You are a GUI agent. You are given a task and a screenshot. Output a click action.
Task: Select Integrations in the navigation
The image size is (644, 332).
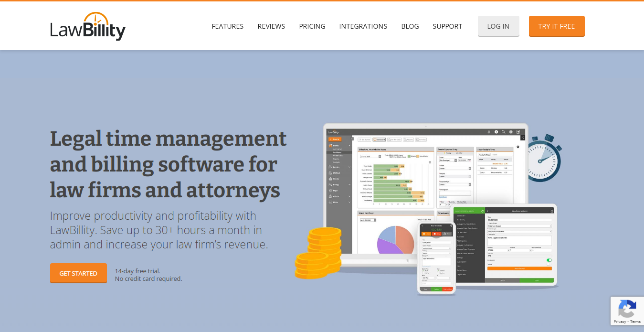tap(363, 26)
